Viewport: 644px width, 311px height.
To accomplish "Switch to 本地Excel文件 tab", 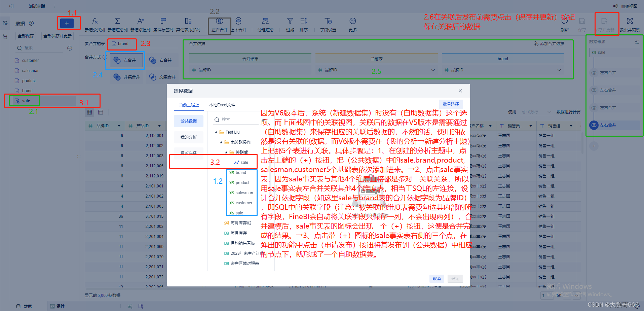I will point(222,105).
